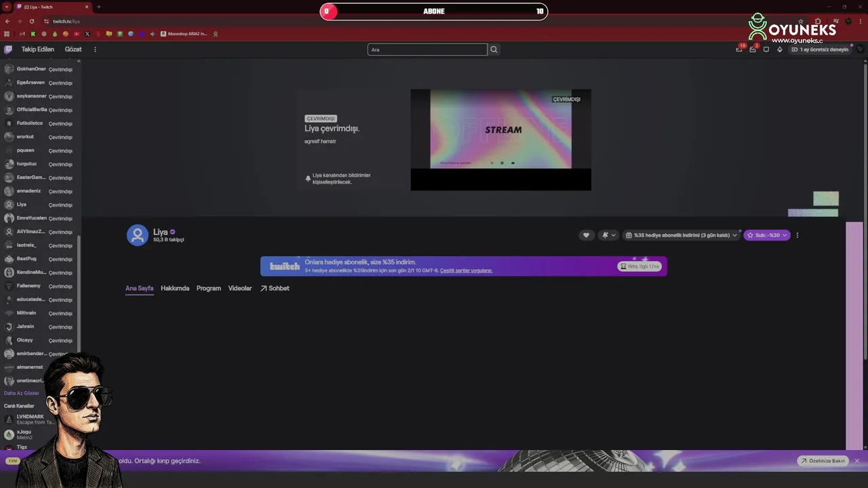Click the verified badge next to Liya
This screenshot has height=488, width=868.
172,232
